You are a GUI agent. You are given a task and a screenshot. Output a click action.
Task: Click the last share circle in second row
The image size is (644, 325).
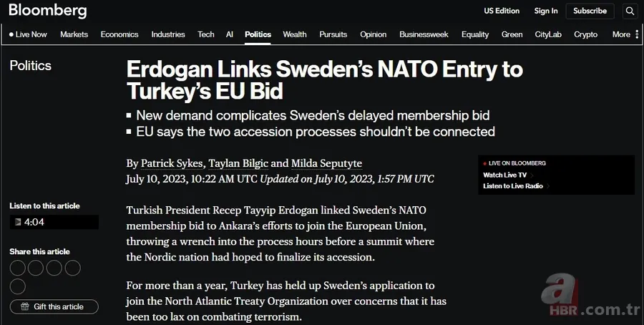point(18,286)
